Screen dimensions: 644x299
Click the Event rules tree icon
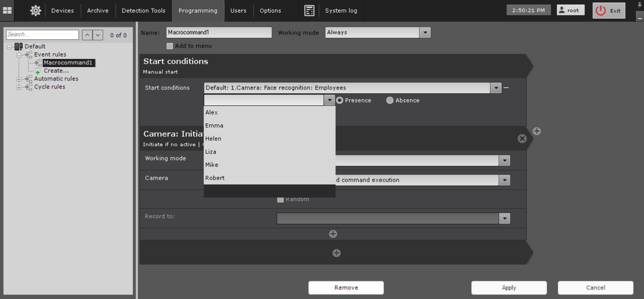pos(29,54)
